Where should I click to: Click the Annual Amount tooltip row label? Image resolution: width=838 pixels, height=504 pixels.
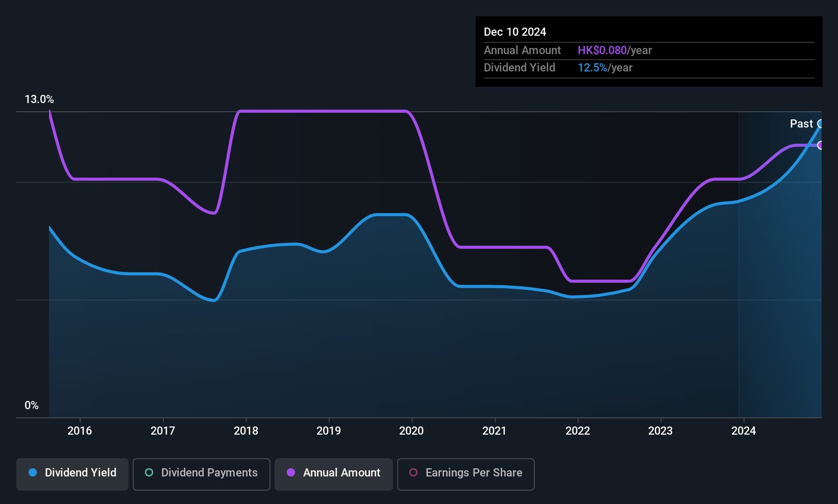click(x=522, y=51)
